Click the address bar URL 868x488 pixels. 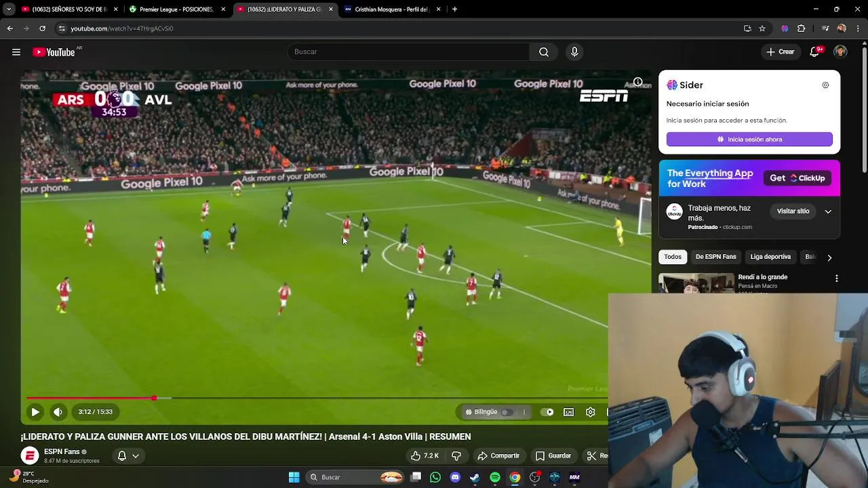(122, 28)
